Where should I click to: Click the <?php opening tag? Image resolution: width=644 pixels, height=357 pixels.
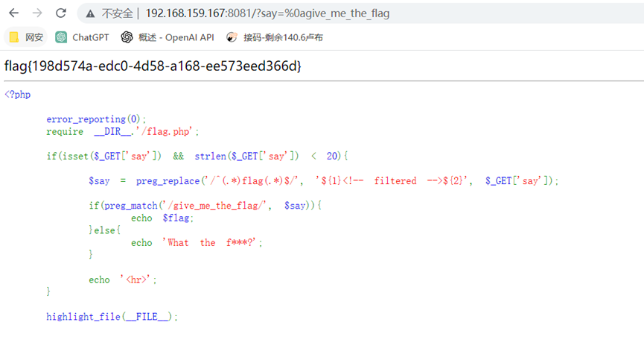point(18,95)
